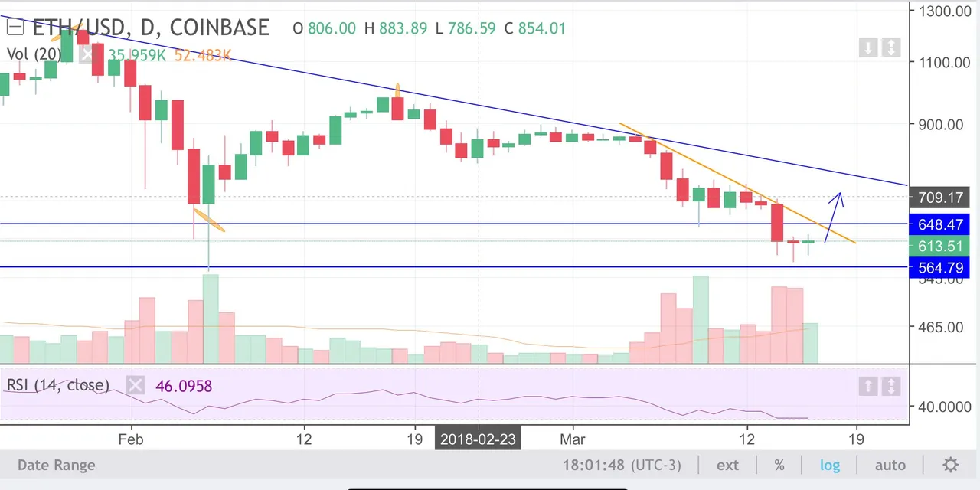
Task: Click the 465.00 price axis label
Action: tap(942, 327)
